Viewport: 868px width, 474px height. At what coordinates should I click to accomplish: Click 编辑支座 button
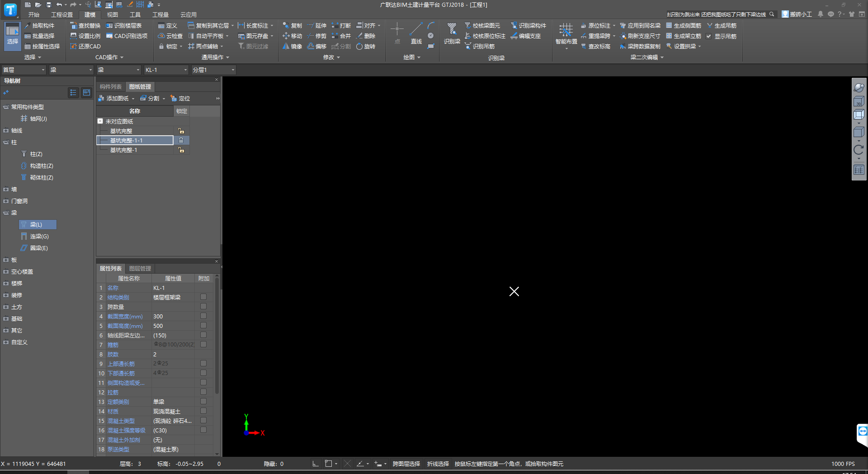pos(526,36)
